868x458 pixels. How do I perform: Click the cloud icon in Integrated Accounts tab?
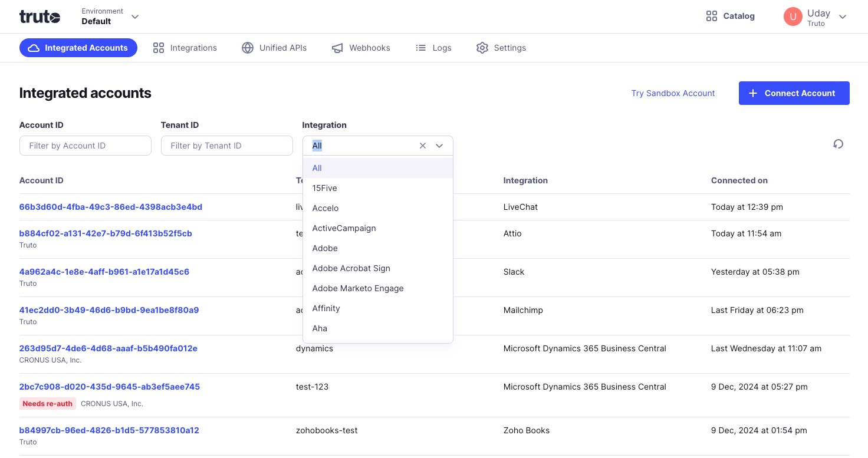tap(34, 48)
